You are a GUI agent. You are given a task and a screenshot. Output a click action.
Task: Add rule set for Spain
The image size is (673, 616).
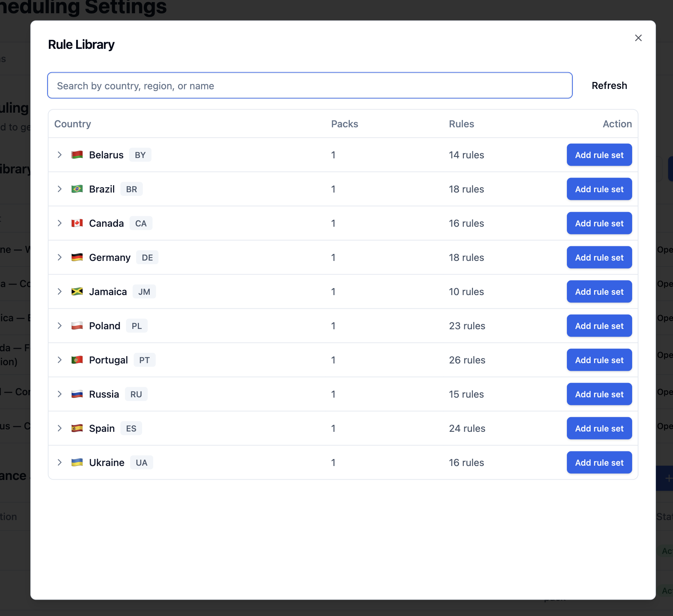599,428
